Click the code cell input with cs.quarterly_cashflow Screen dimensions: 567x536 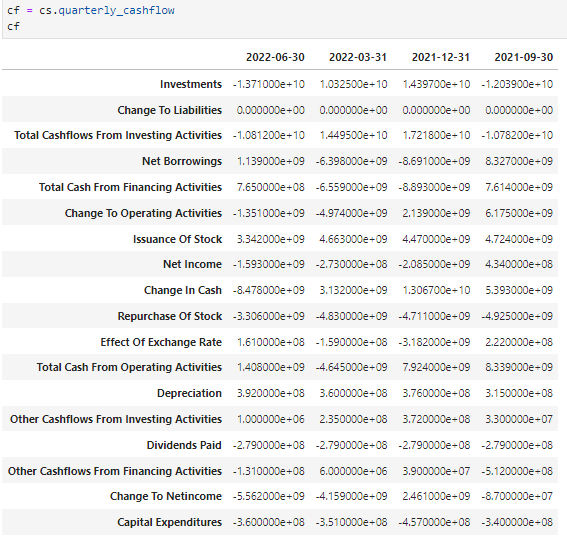(x=285, y=18)
